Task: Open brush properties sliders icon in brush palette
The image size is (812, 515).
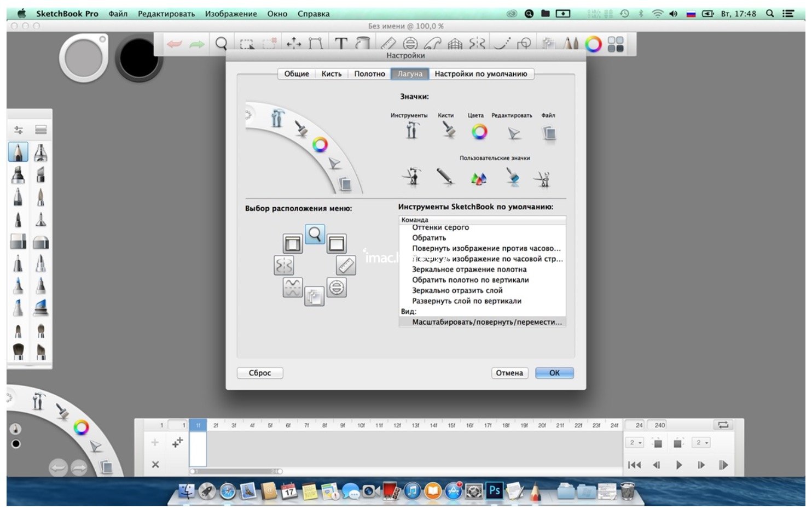Action: (19, 130)
